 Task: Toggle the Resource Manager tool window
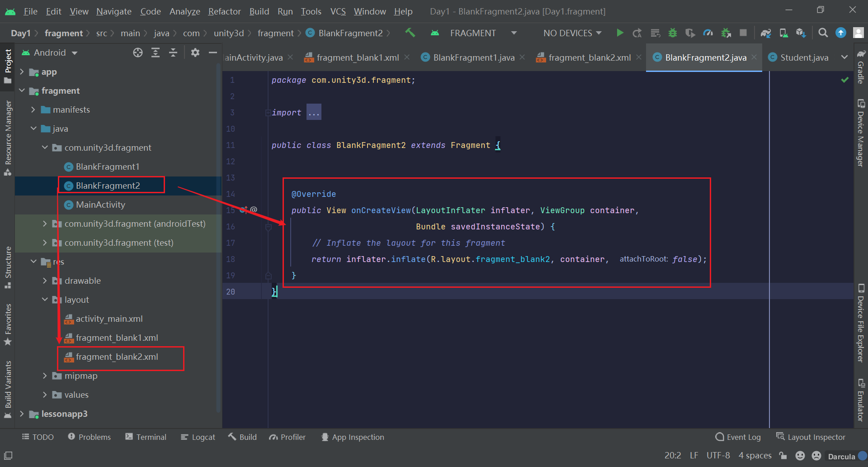pos(8,138)
